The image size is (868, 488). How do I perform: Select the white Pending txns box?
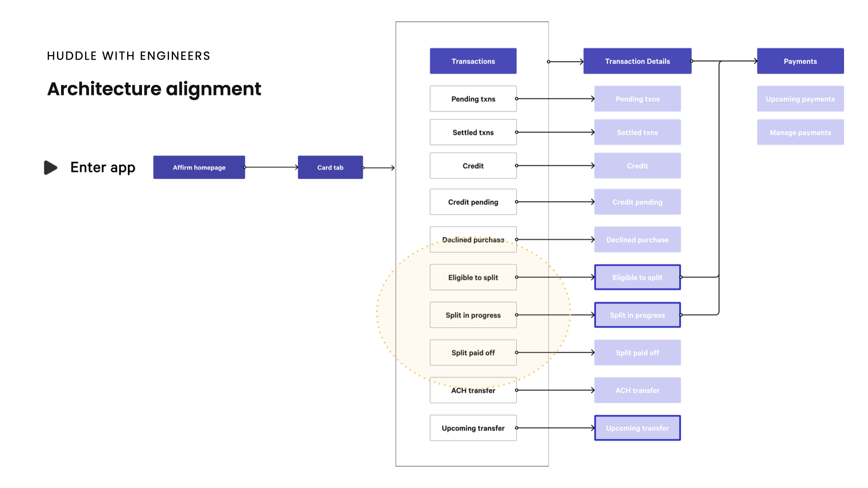click(x=473, y=99)
